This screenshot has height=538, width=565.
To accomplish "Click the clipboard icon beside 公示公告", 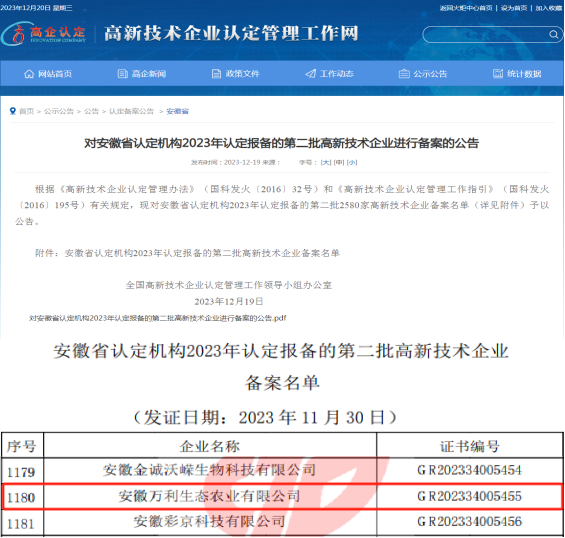I will [404, 74].
